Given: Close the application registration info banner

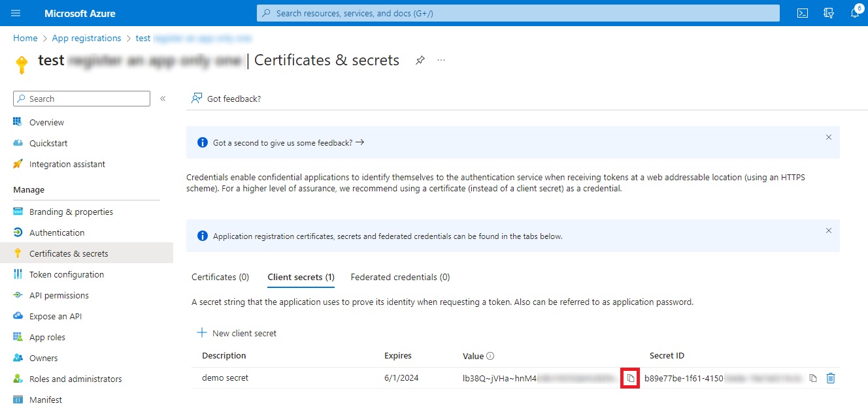Looking at the screenshot, I should pos(828,231).
